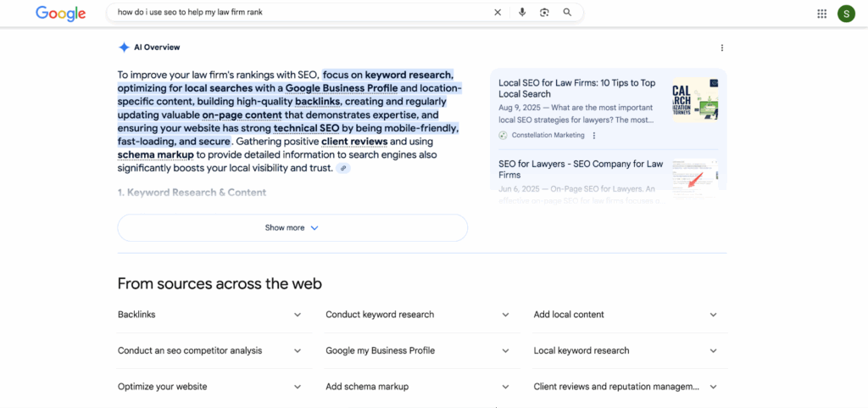Viewport: 868px width, 408px height.
Task: Expand Conduct keyword research row
Action: click(x=422, y=315)
